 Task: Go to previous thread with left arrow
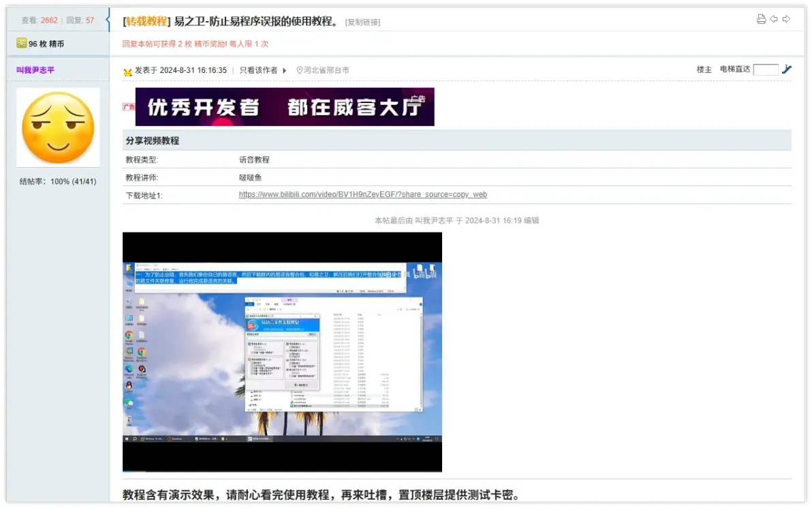tap(774, 19)
